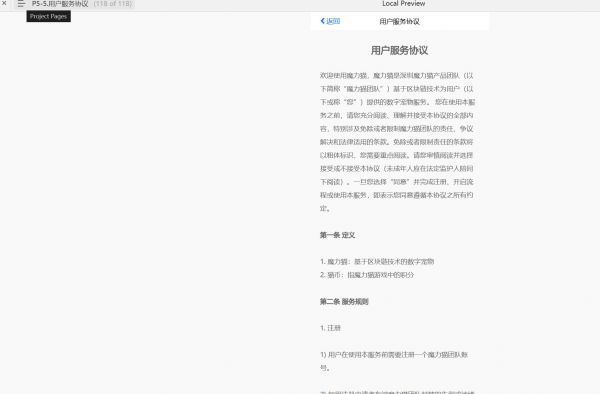Click the welcome paragraph beginning 欢迎使用魔力猫
The width and height of the screenshot is (600, 394).
pyautogui.click(x=397, y=142)
